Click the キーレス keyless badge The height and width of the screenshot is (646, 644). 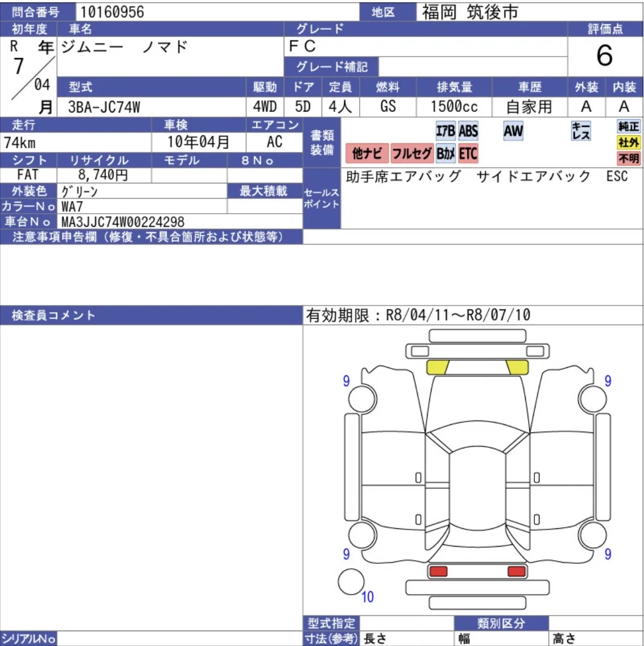[581, 131]
